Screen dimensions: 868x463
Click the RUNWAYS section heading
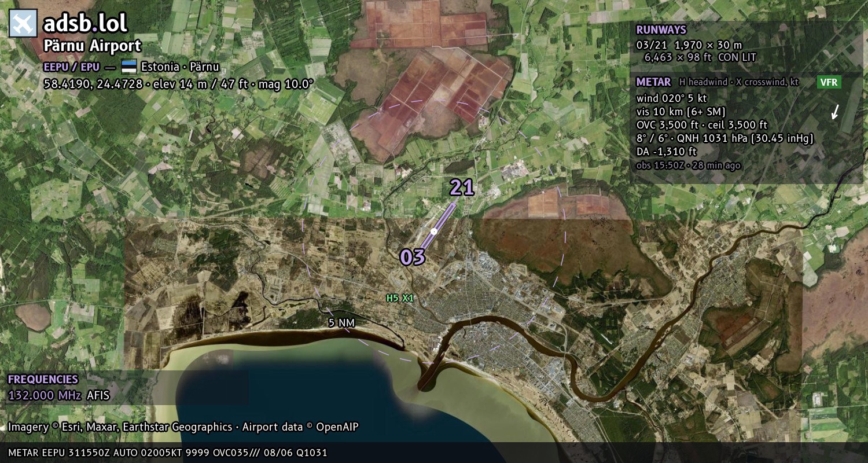point(661,30)
